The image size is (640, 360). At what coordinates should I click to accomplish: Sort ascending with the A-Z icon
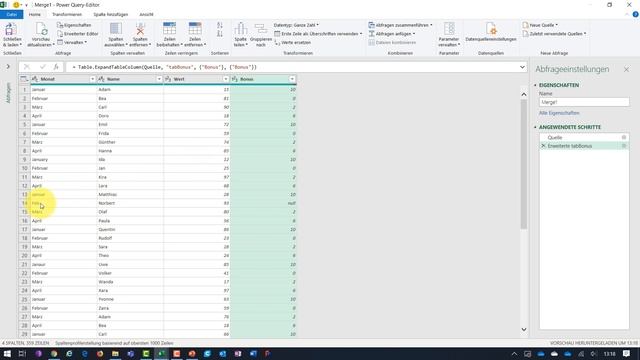click(220, 25)
